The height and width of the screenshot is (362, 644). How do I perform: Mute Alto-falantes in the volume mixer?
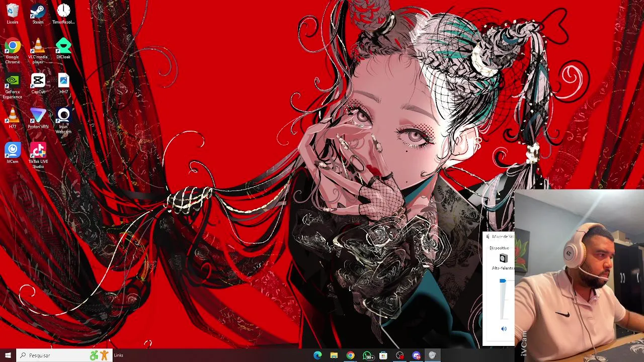tap(504, 329)
